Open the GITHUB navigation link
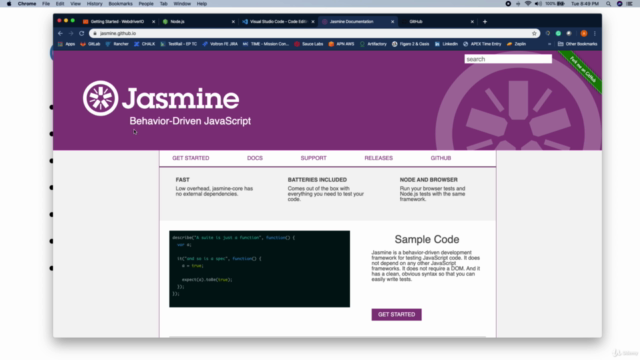The image size is (640, 360). click(x=441, y=158)
